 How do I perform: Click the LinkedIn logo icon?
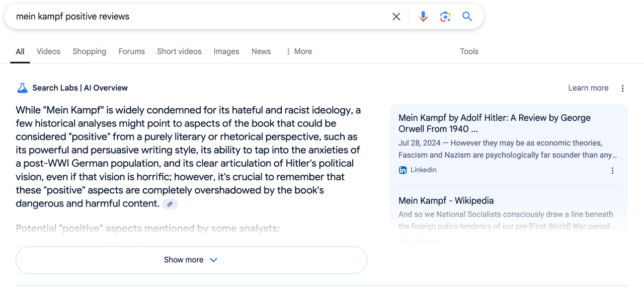pyautogui.click(x=403, y=170)
